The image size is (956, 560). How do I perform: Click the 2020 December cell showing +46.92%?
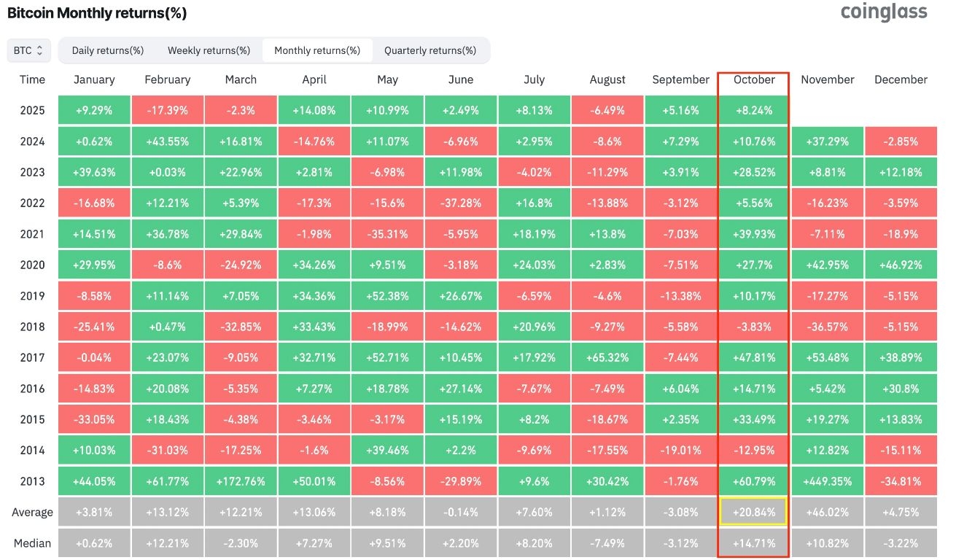(901, 265)
